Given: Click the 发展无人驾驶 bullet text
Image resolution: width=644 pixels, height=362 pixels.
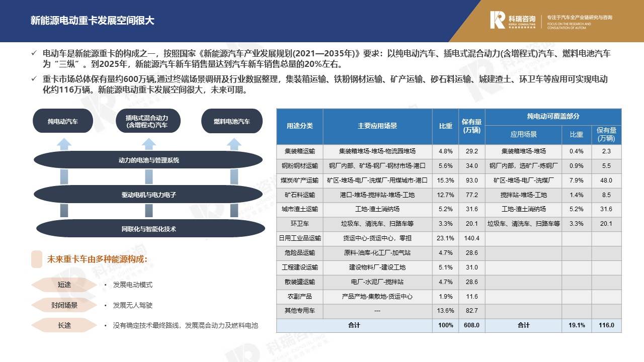Looking at the screenshot, I should pos(133,305).
